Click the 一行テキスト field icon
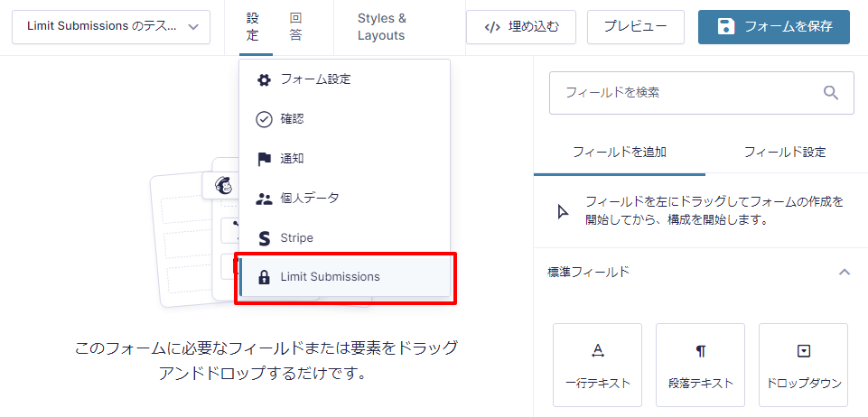 597,352
